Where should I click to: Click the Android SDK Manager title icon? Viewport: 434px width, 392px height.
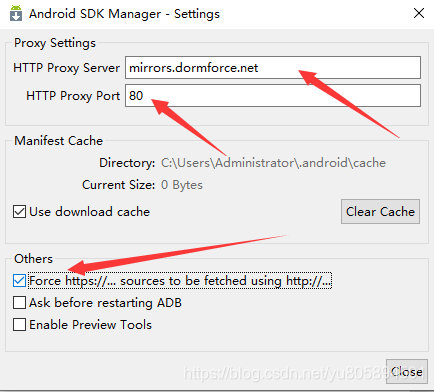(x=16, y=13)
